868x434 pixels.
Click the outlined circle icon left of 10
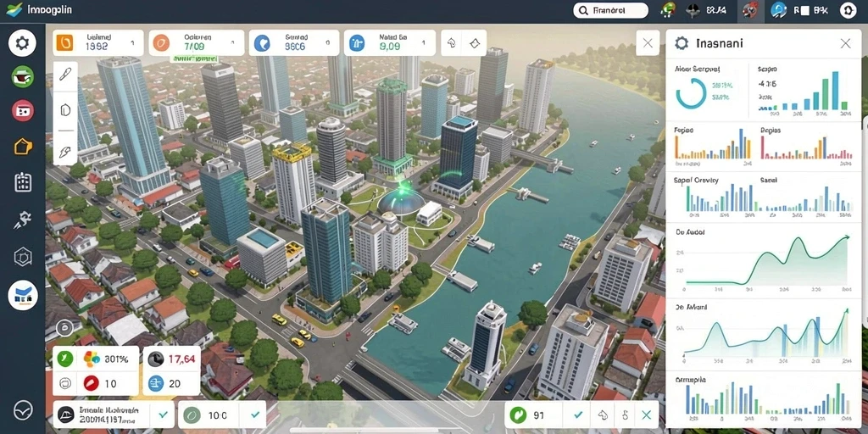[x=65, y=383]
